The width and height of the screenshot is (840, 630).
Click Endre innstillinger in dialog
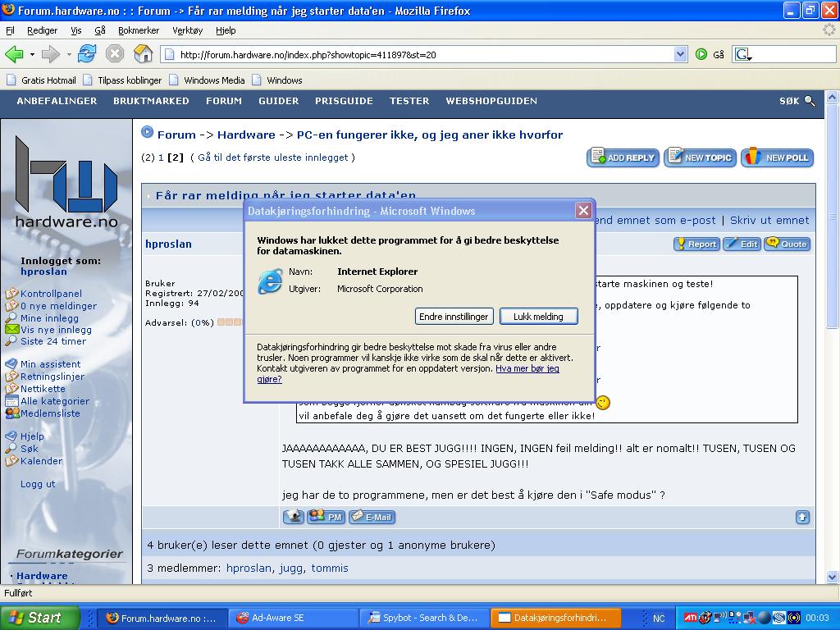point(453,317)
